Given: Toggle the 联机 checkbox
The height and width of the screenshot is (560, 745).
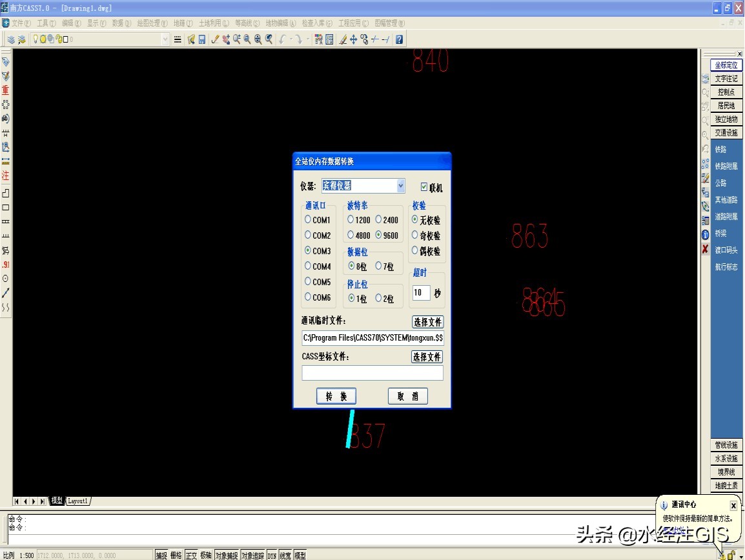Looking at the screenshot, I should pos(424,187).
